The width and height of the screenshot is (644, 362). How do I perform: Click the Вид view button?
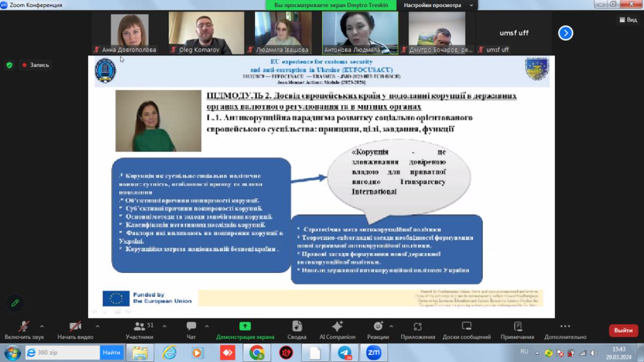pyautogui.click(x=628, y=19)
